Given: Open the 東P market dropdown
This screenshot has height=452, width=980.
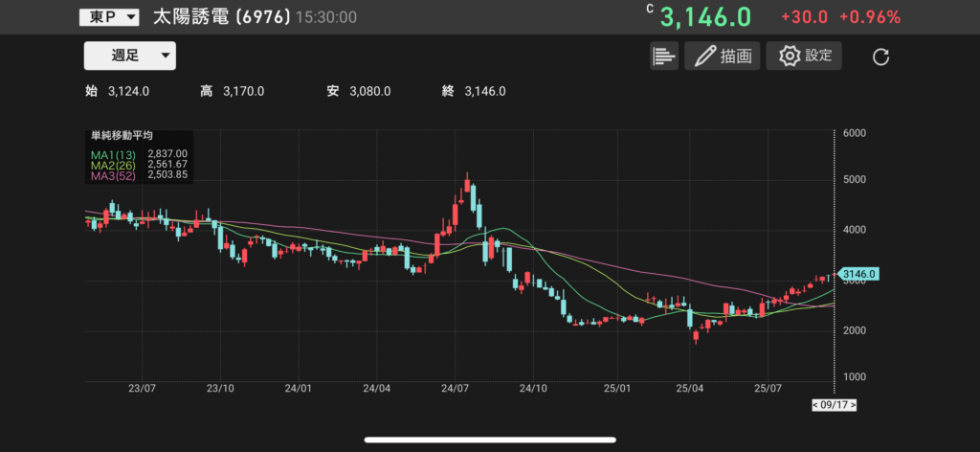Looking at the screenshot, I should tap(108, 17).
